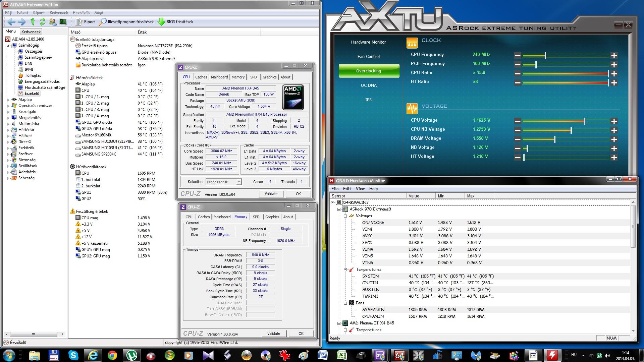Click the AIDA64 green monitor graph toolbar icon
644x362 pixels.
tap(63, 22)
